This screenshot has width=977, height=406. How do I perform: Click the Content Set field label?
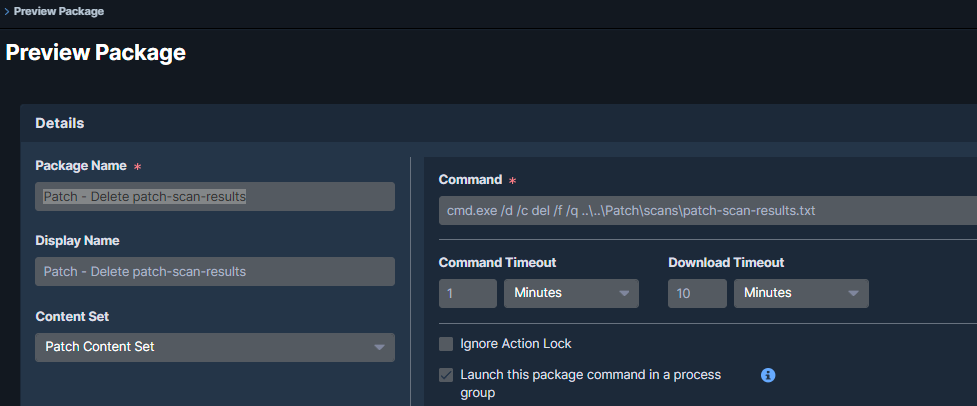tap(72, 316)
